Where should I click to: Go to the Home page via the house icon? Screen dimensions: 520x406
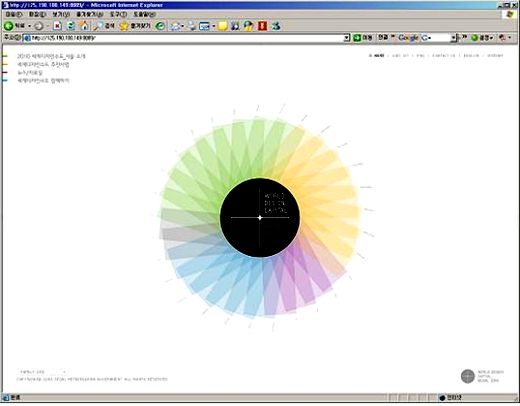click(x=84, y=26)
